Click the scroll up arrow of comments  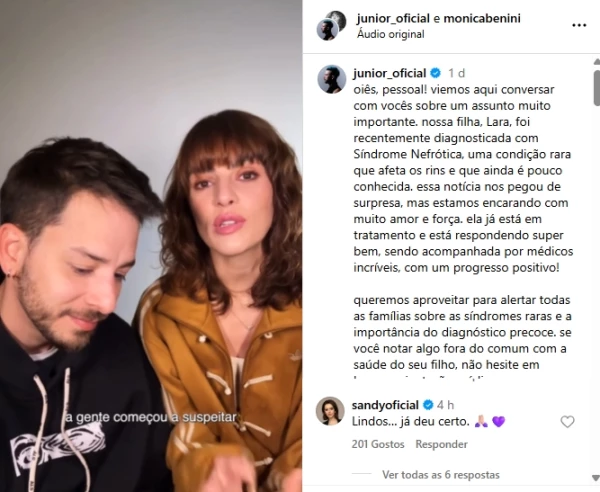pos(597,61)
